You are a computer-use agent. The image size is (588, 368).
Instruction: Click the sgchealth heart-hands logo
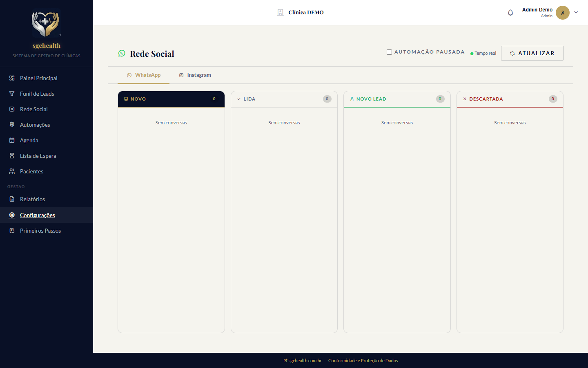(x=47, y=23)
